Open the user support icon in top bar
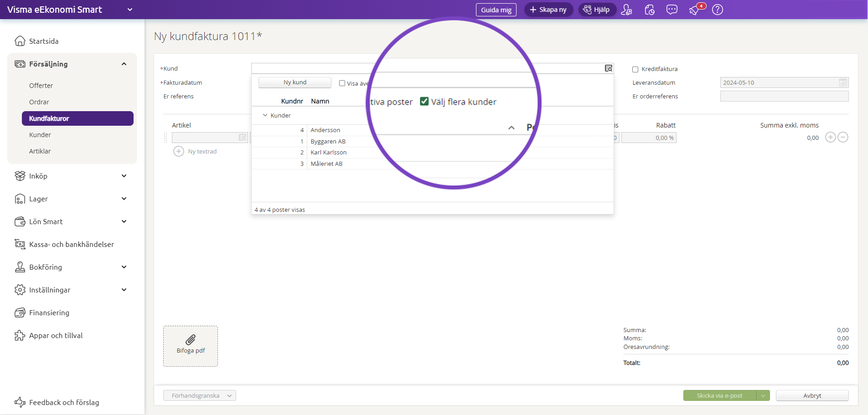Screen dimensions: 868x415 click(627, 10)
